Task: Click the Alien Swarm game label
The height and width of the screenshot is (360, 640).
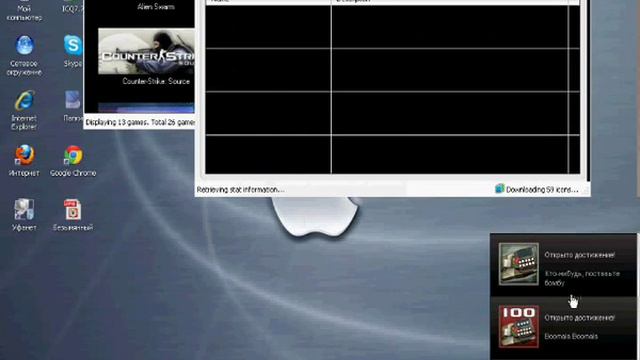Action: pyautogui.click(x=156, y=7)
